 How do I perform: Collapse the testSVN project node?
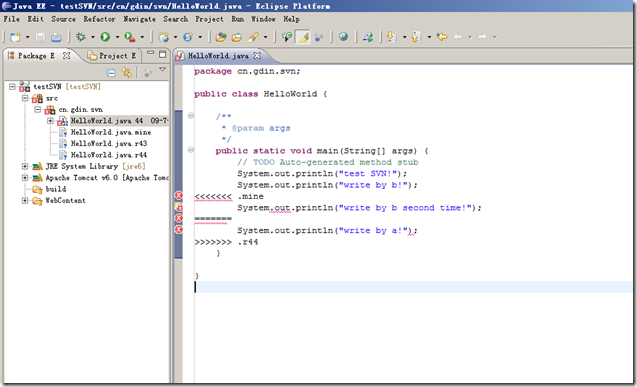click(12, 86)
